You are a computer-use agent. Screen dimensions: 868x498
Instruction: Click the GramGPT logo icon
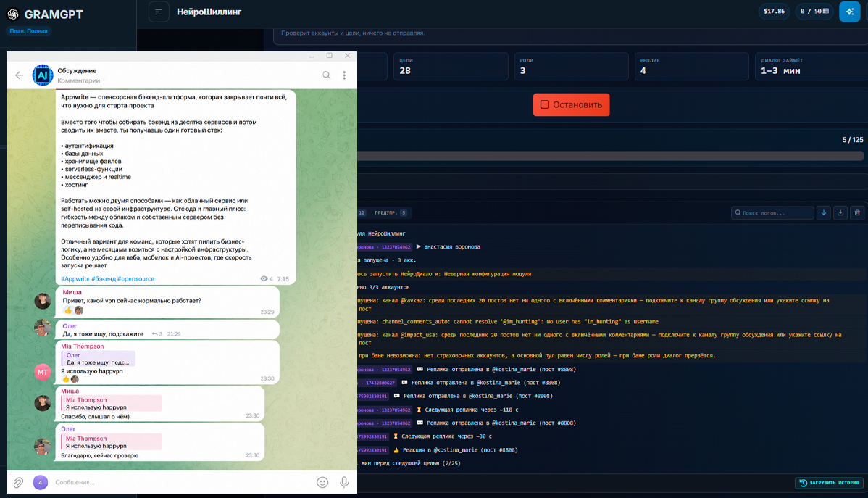pyautogui.click(x=13, y=14)
